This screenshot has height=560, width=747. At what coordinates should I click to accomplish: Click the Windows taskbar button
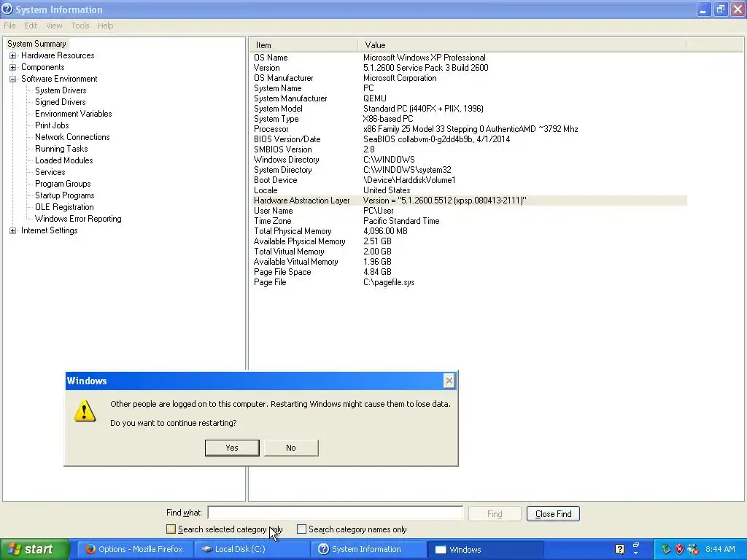pos(486,549)
